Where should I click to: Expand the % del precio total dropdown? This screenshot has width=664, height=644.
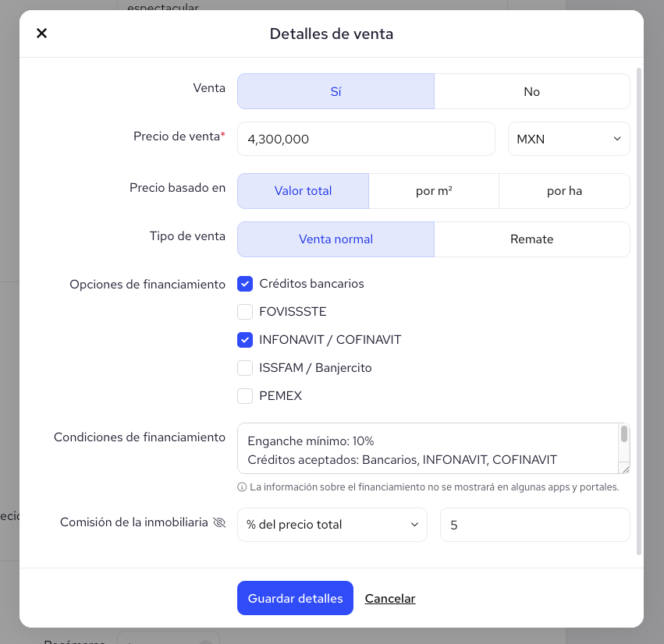tap(332, 525)
